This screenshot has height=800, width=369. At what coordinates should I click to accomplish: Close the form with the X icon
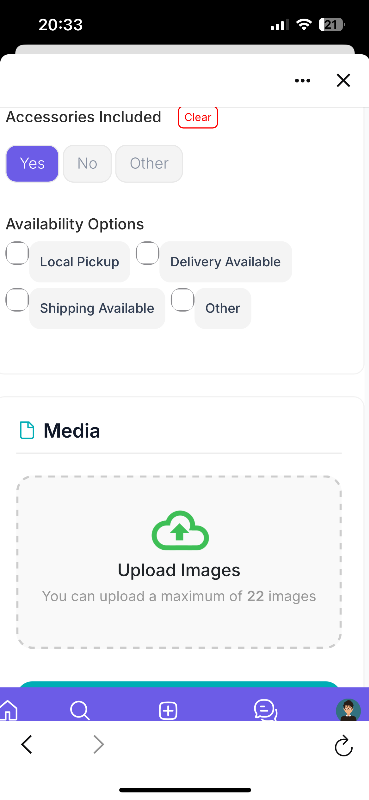point(343,81)
